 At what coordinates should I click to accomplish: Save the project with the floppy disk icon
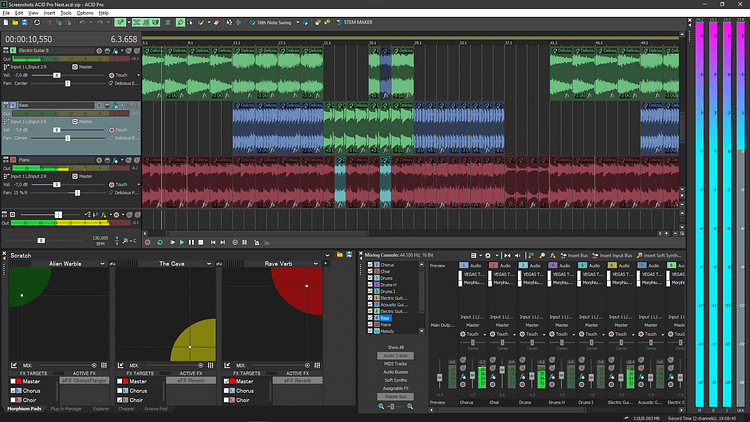tap(24, 22)
